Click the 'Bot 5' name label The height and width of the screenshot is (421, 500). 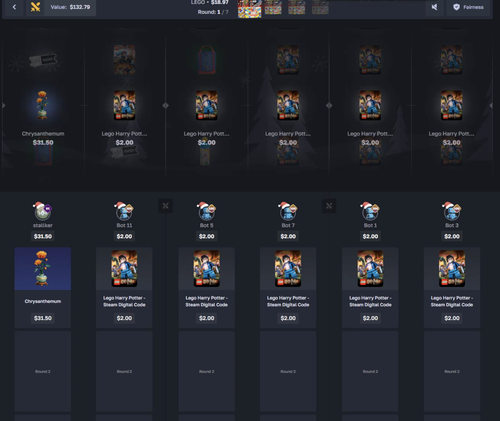tap(206, 226)
